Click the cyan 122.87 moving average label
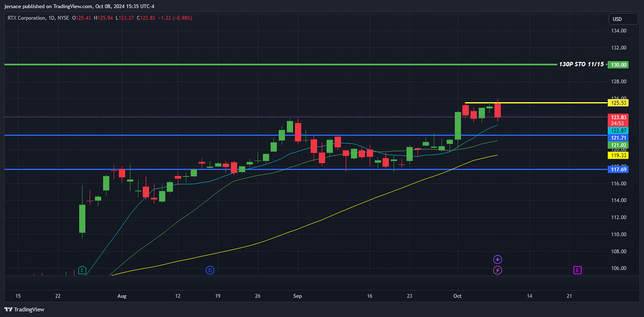644x317 pixels. click(x=618, y=131)
